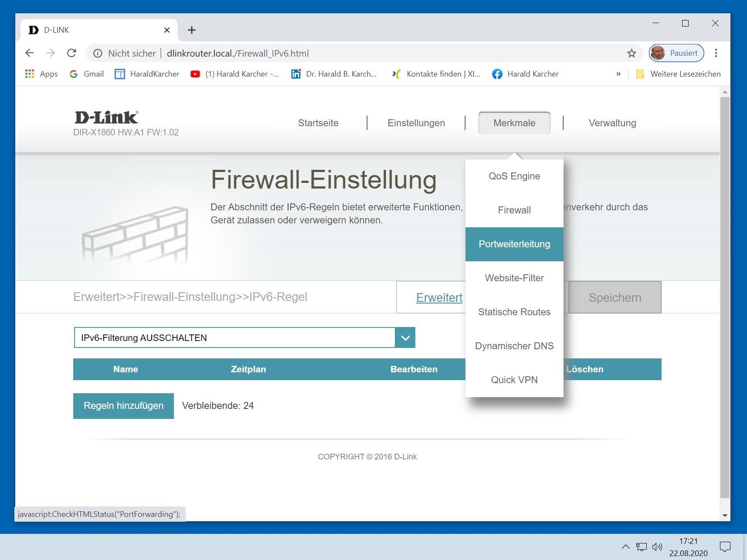Choose Website-Filter in the Merkmale menu
747x560 pixels.
click(x=514, y=278)
